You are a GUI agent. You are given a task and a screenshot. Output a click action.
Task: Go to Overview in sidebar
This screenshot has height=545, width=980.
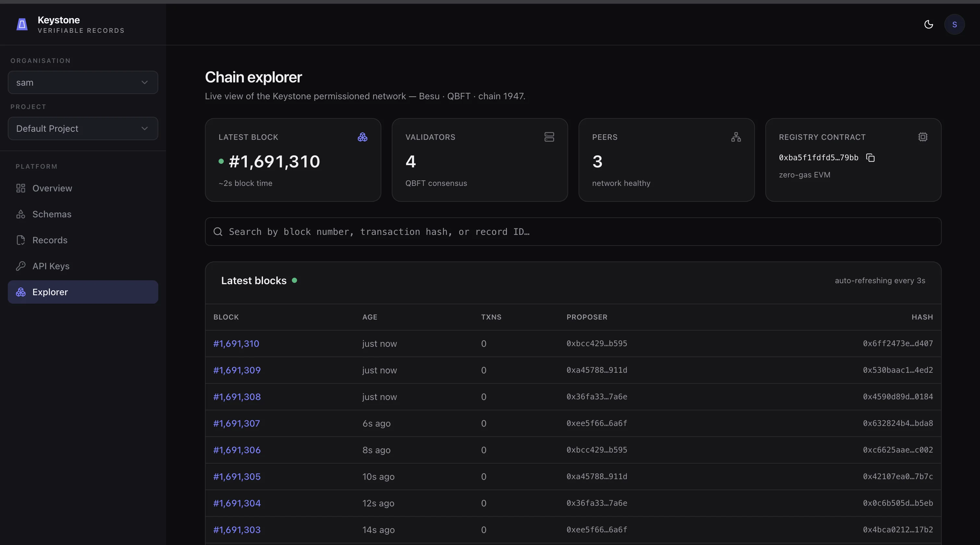click(x=83, y=188)
